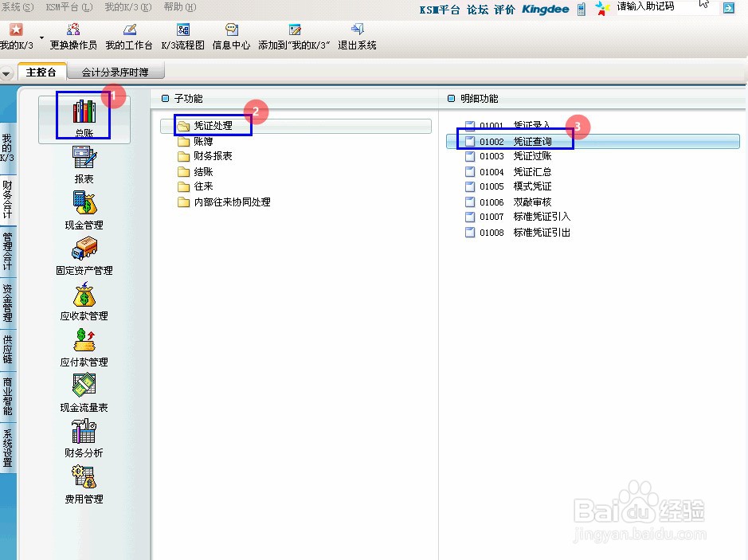Select the 凭证处理 sub-function folder

tap(296, 126)
